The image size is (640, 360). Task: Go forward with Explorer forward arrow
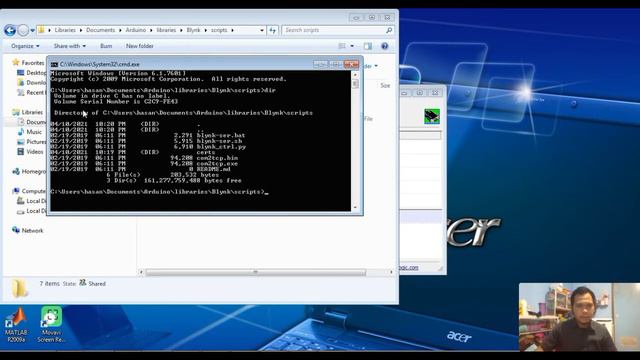23,30
